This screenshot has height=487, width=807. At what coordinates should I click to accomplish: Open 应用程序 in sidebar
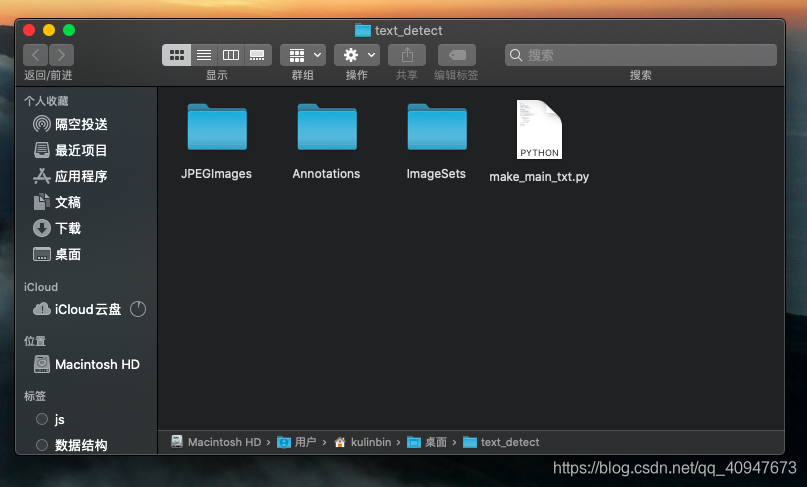click(x=71, y=176)
